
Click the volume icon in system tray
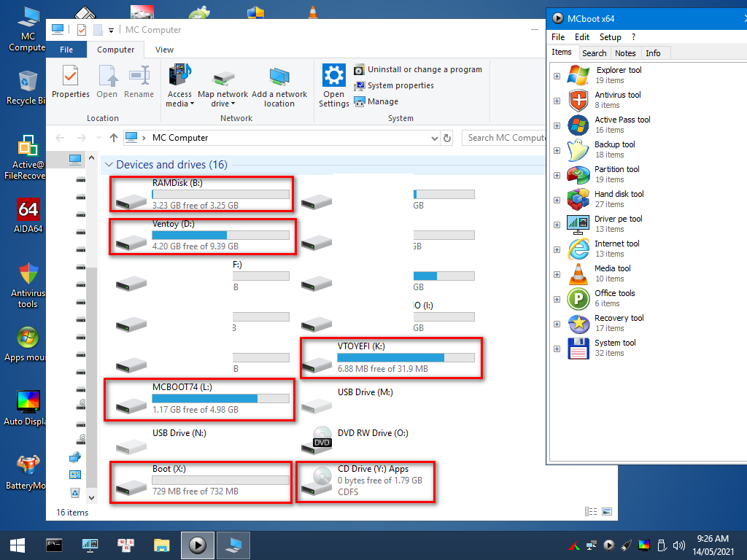(679, 545)
